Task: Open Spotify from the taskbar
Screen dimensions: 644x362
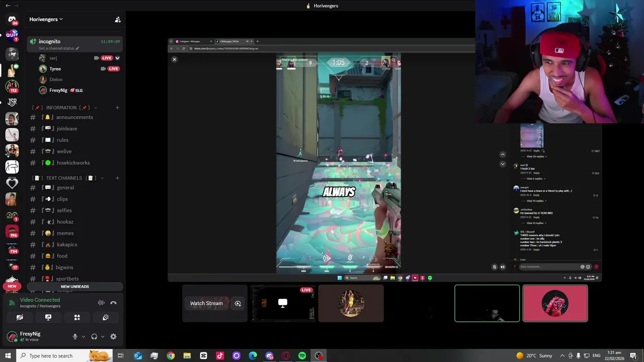Action: coord(302,355)
